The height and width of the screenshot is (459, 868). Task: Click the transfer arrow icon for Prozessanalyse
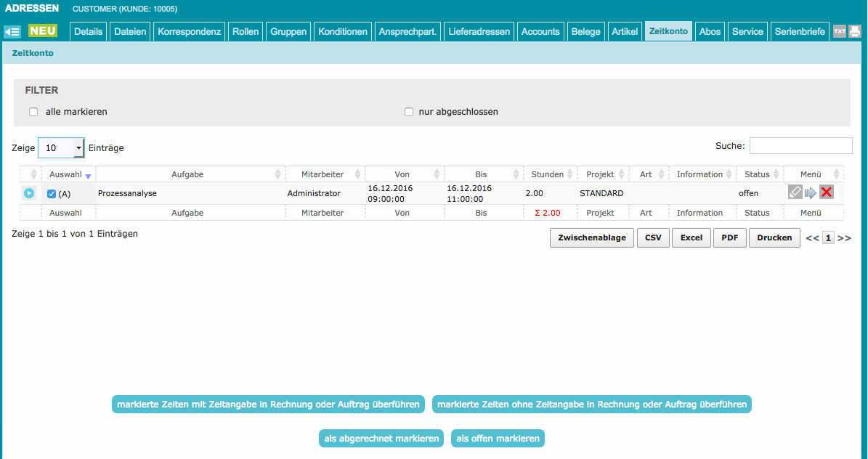(811, 192)
